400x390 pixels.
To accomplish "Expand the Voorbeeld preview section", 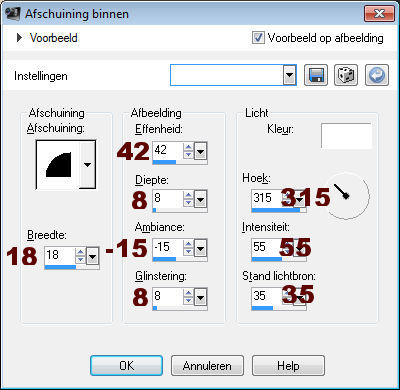I will click(19, 38).
